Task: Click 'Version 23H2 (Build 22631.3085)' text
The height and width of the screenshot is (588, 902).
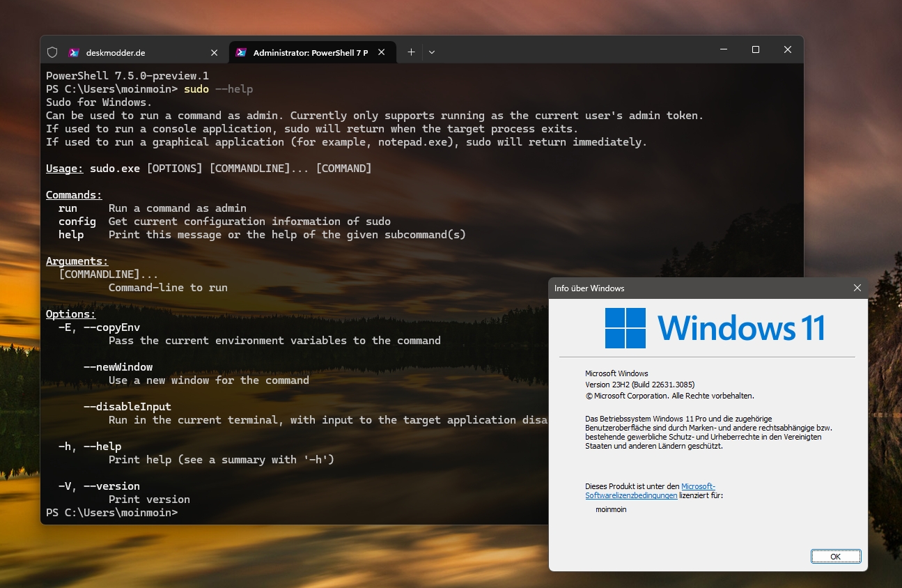Action: [x=639, y=385]
